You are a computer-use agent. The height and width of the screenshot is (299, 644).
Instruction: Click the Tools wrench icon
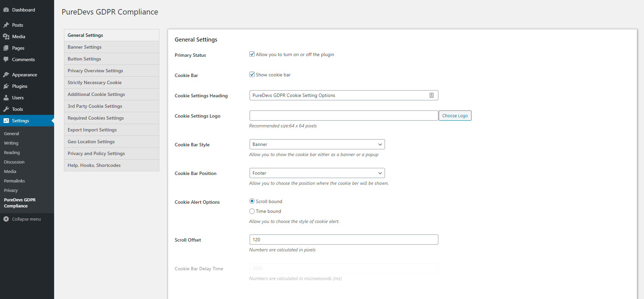pos(6,109)
